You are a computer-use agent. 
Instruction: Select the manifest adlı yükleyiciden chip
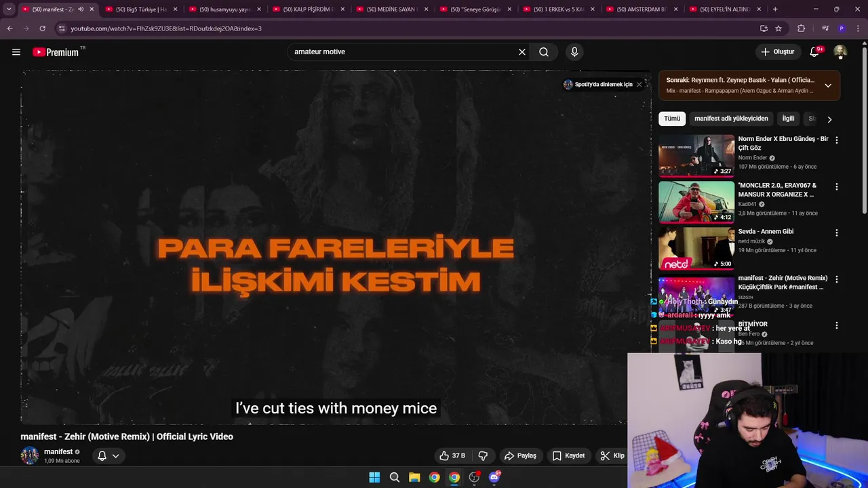tap(731, 119)
